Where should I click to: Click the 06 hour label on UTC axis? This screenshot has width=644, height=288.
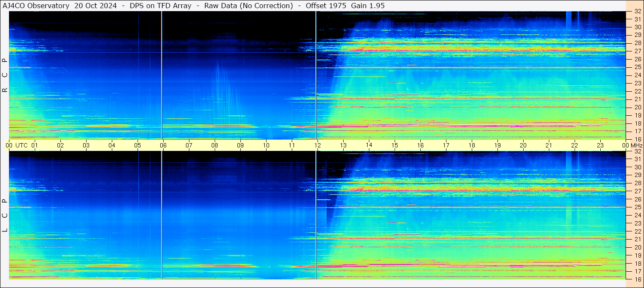[163, 145]
